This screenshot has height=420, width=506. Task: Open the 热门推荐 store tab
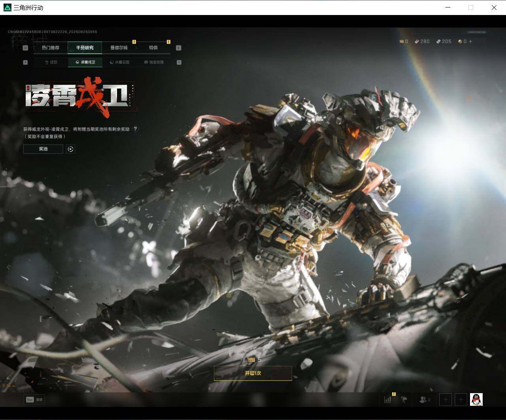51,48
